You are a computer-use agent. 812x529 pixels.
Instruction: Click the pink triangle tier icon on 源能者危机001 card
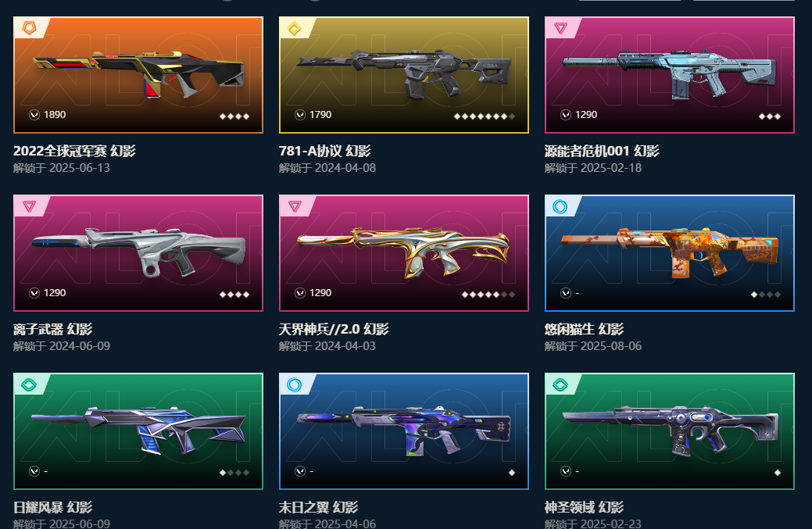coord(560,28)
